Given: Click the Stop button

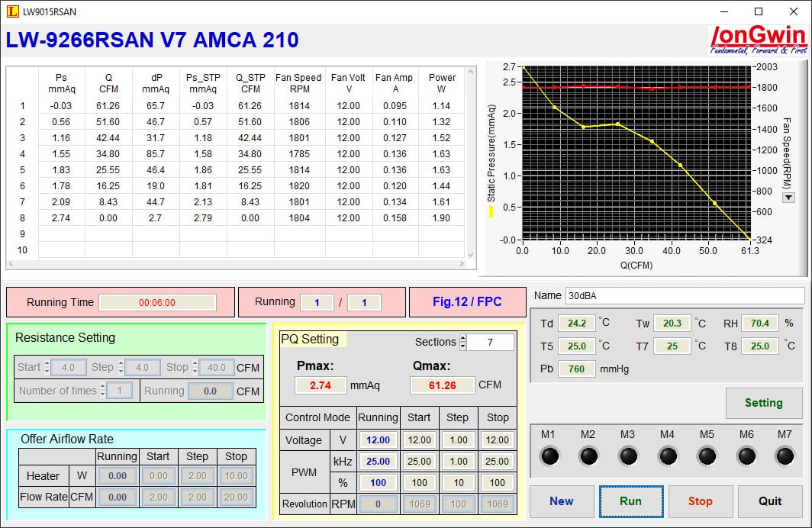Looking at the screenshot, I should [x=700, y=501].
